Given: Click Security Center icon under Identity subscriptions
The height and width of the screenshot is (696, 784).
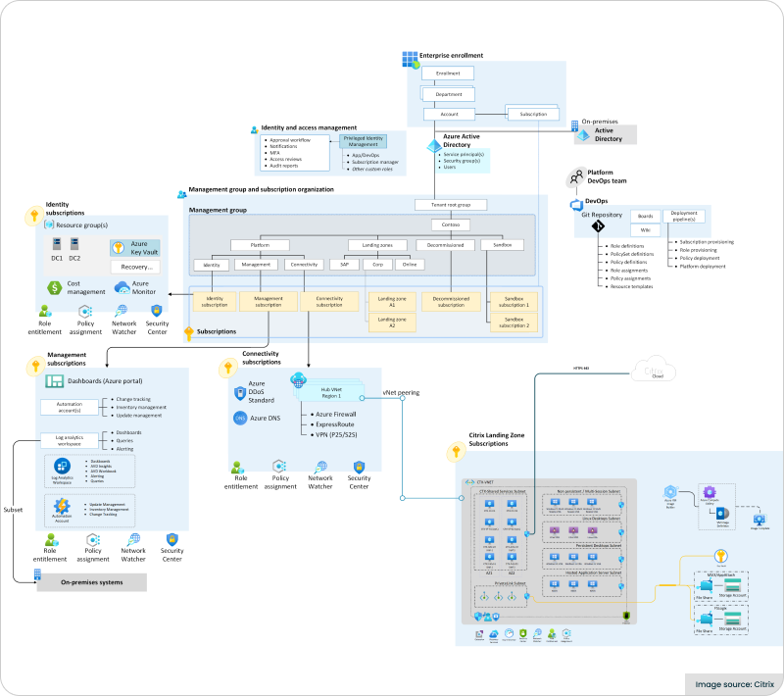Looking at the screenshot, I should point(157,311).
